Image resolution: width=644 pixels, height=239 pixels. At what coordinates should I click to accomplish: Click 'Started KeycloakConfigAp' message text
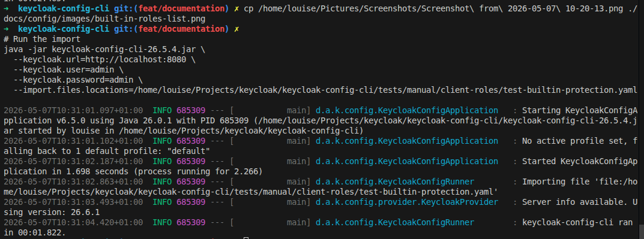(x=580, y=161)
